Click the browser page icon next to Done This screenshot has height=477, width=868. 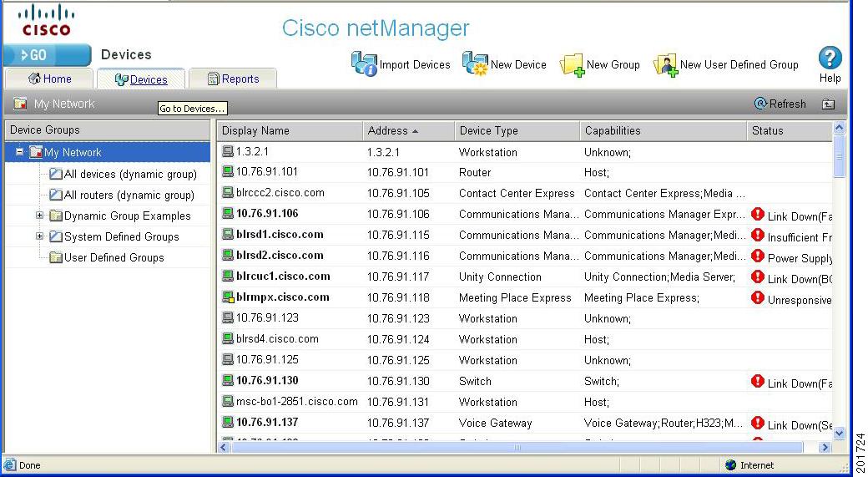point(9,464)
